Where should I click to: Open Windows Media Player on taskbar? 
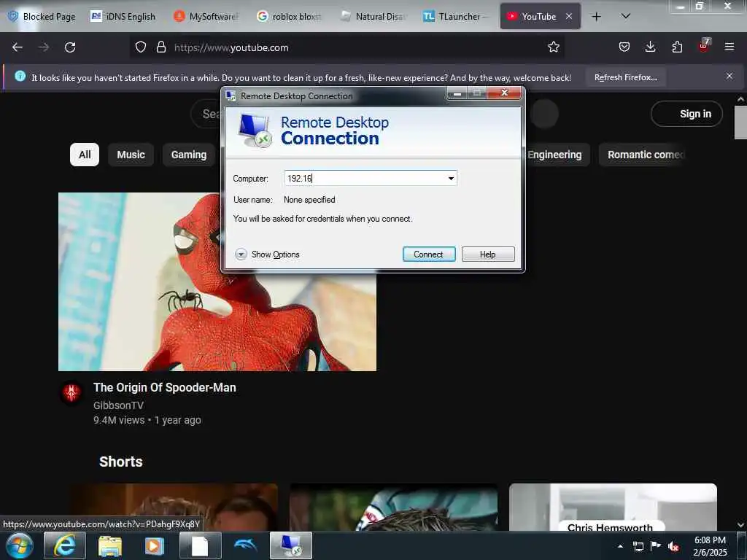[x=155, y=545]
